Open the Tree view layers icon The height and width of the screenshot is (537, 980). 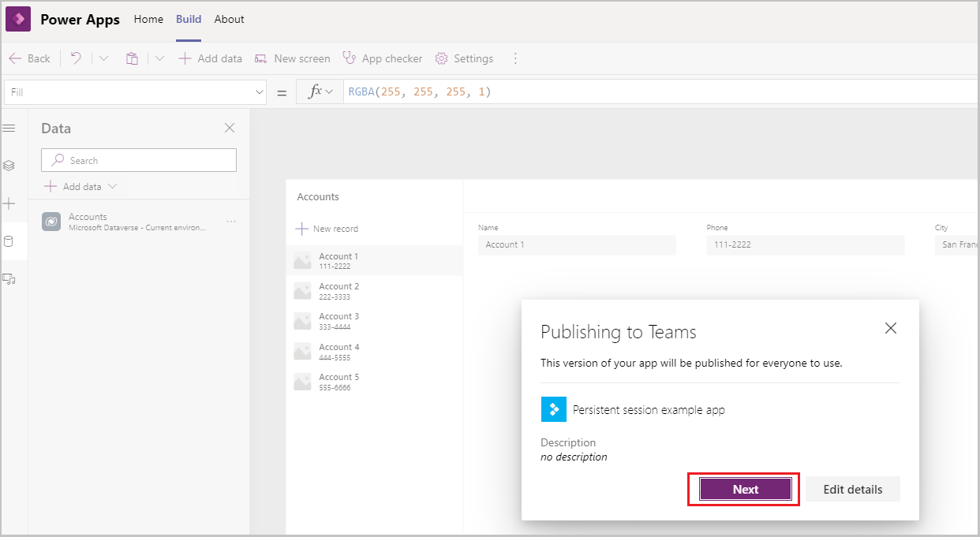[x=9, y=166]
